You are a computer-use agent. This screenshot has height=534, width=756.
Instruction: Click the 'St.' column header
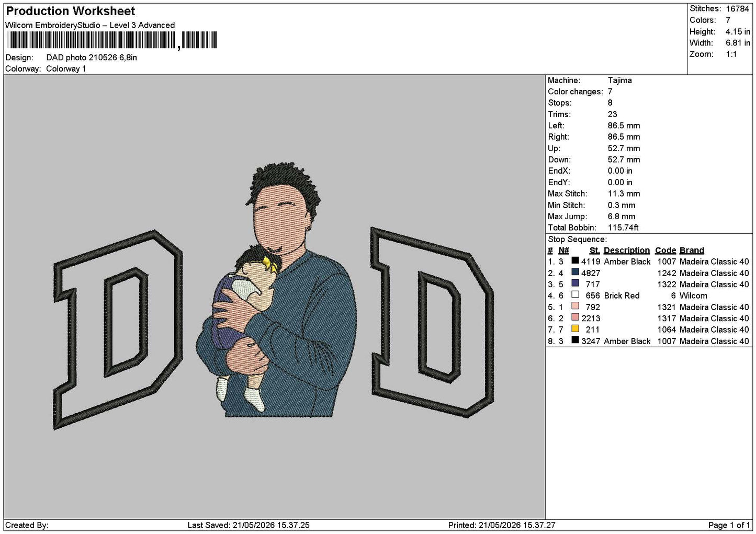[x=594, y=251]
